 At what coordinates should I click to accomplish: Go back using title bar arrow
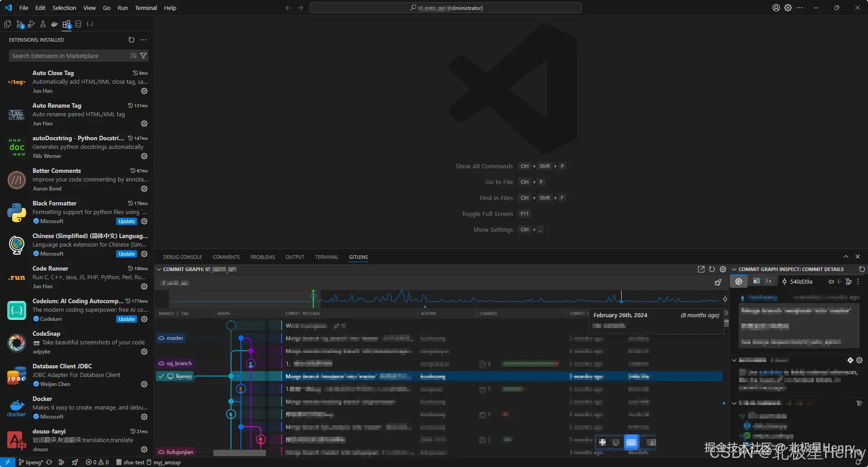click(288, 8)
